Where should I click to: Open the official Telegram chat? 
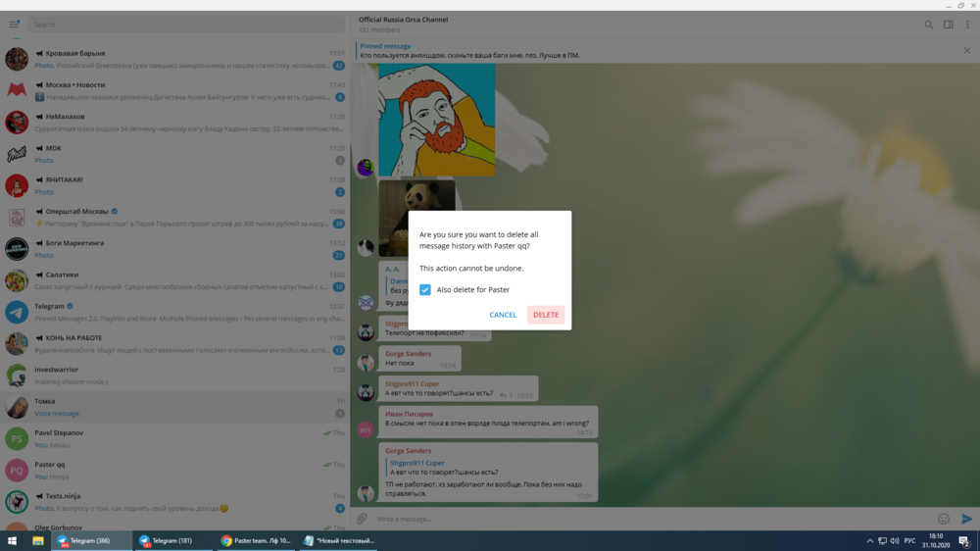tap(175, 312)
